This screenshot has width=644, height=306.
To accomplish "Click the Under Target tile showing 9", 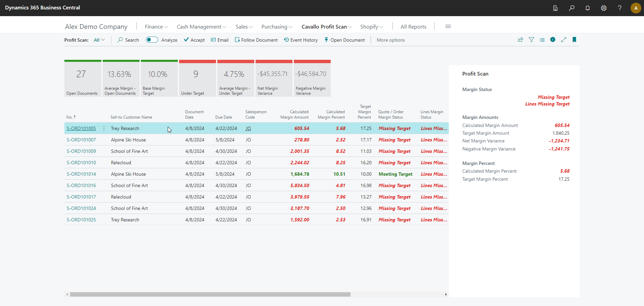I will tap(197, 79).
